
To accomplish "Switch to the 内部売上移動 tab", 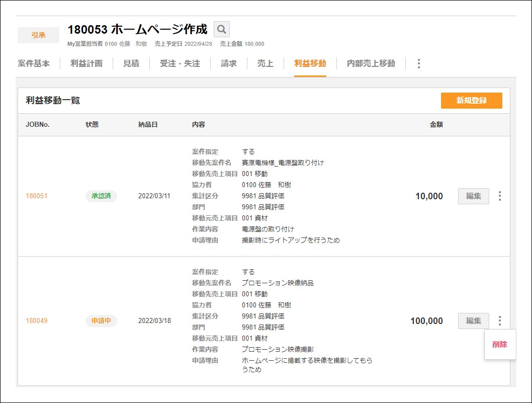I will 369,63.
